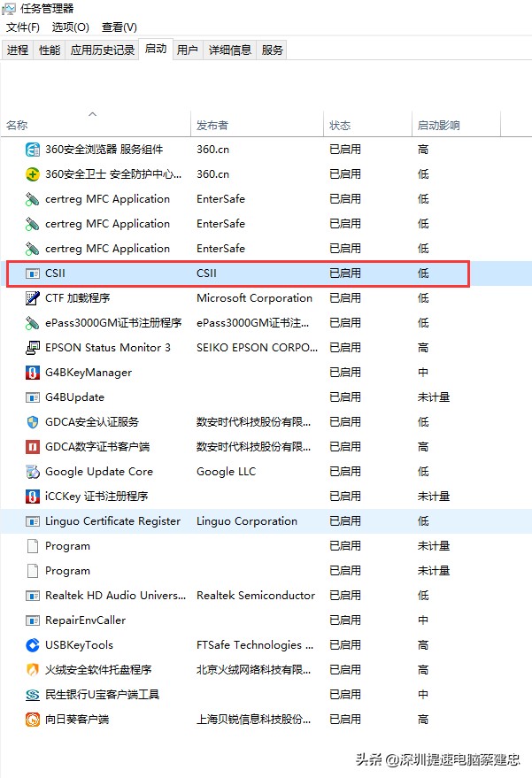Click the Realtek HD Audio icon
This screenshot has width=532, height=778.
point(31,596)
